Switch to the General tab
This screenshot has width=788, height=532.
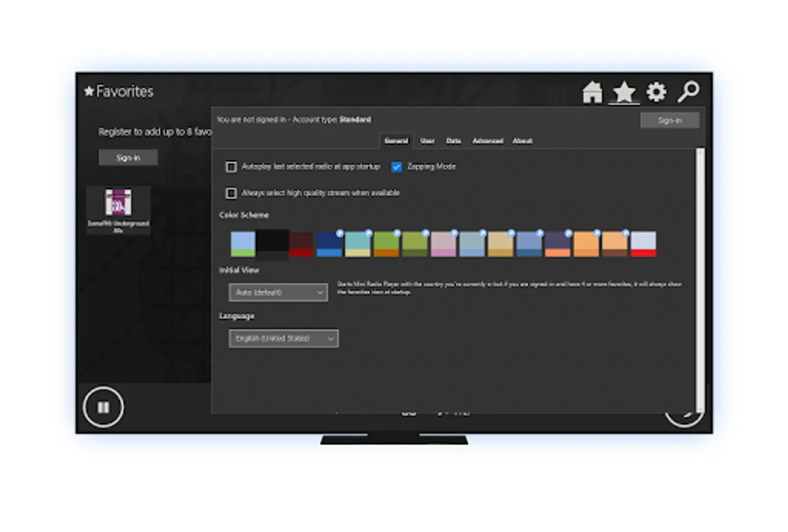pos(396,141)
